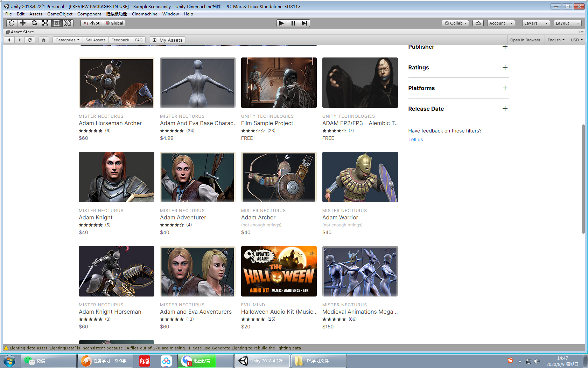Screen dimensions: 588x368
Task: Select the Scale tool
Action: pos(45,23)
